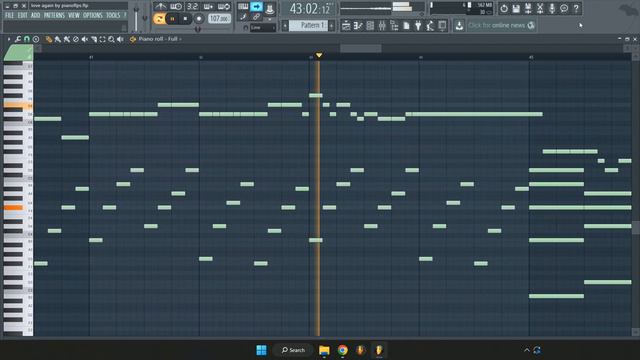
Task: Open the EDIT menu
Action: [22, 16]
